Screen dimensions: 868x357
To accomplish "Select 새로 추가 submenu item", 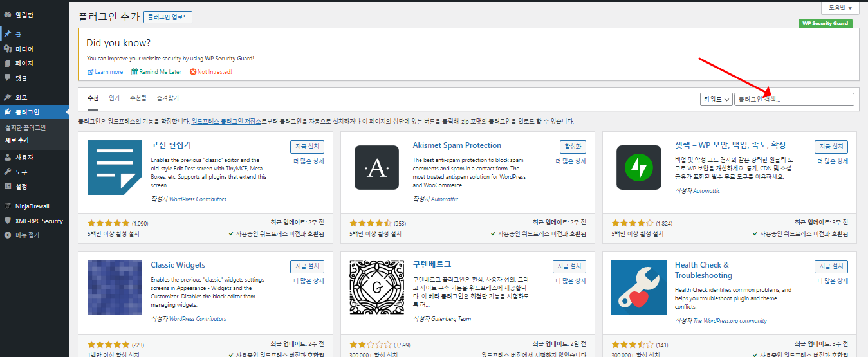I will (x=17, y=140).
